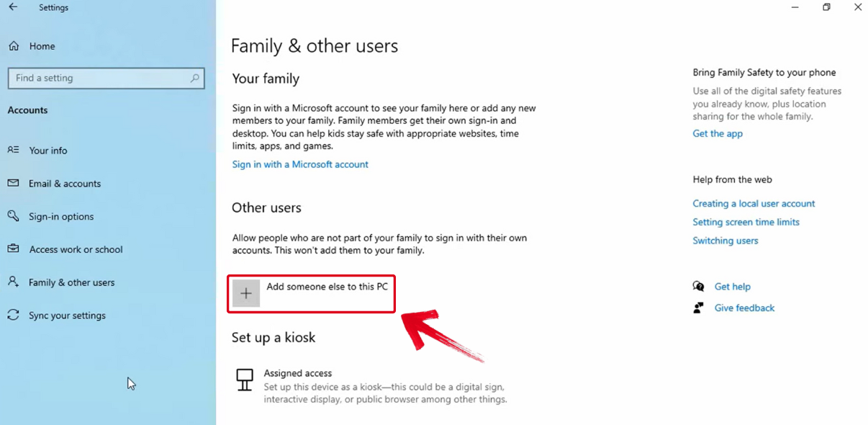Open the Creating a local user account article
Viewport: 868px width, 425px height.
click(754, 203)
